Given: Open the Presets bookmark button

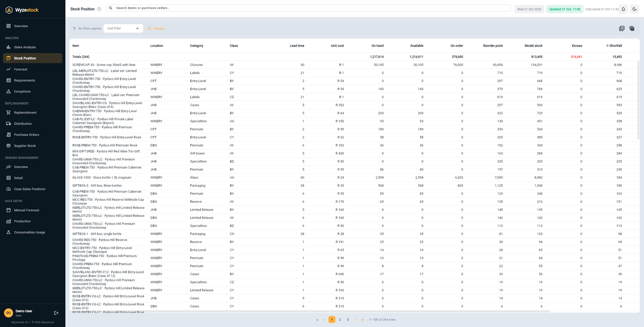Looking at the screenshot, I should (x=156, y=29).
